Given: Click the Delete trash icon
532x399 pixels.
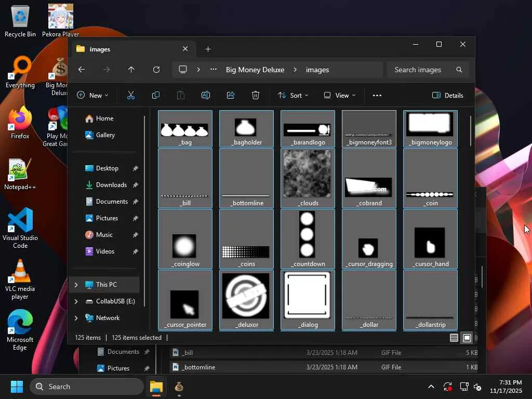Looking at the screenshot, I should (256, 95).
